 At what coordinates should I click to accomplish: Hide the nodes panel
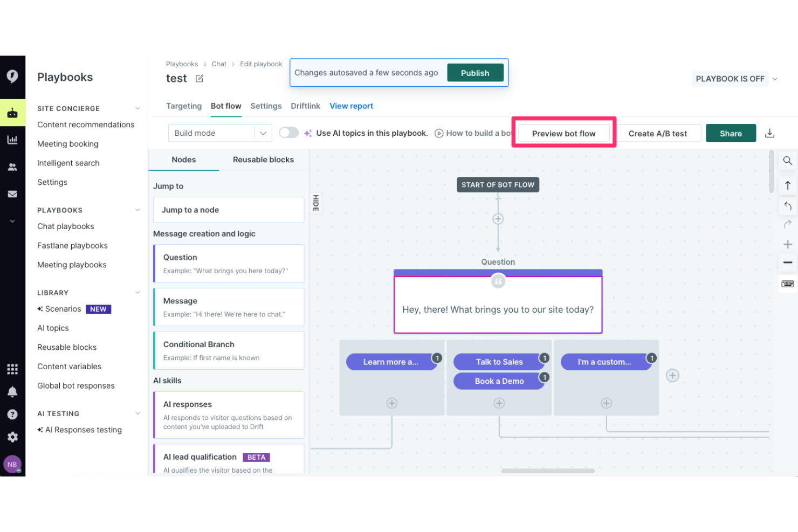(316, 203)
